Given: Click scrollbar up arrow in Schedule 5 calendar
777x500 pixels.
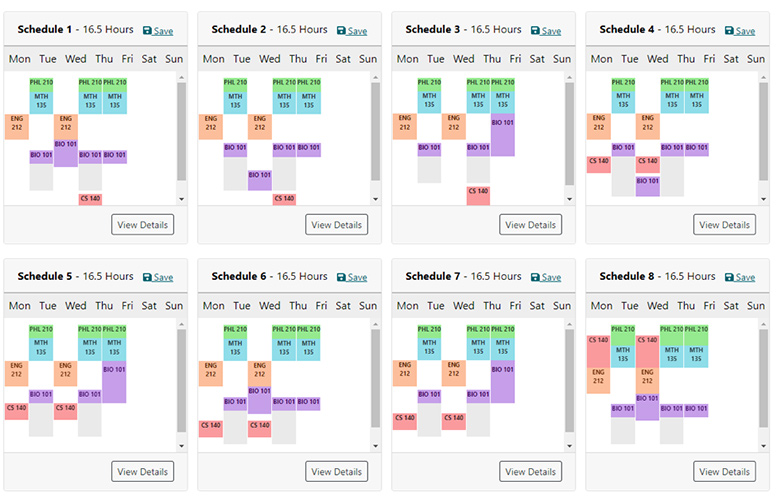Looking at the screenshot, I should coord(181,324).
